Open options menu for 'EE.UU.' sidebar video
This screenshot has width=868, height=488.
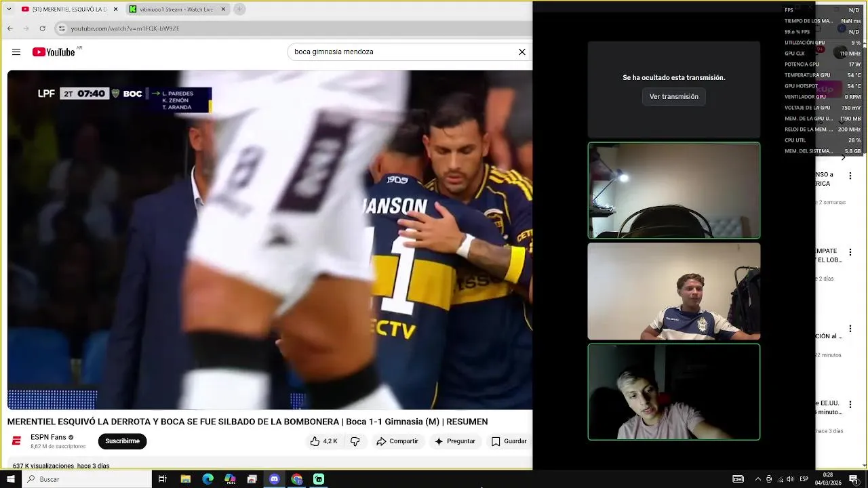click(850, 404)
